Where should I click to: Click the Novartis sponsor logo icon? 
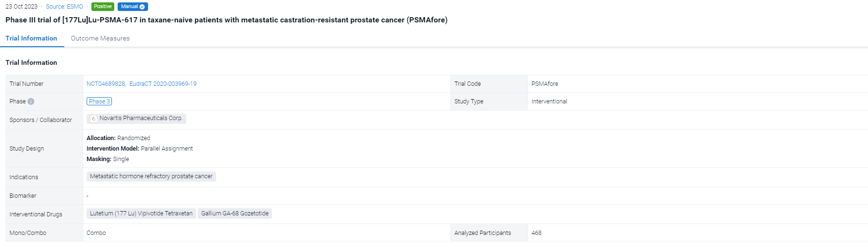[94, 119]
